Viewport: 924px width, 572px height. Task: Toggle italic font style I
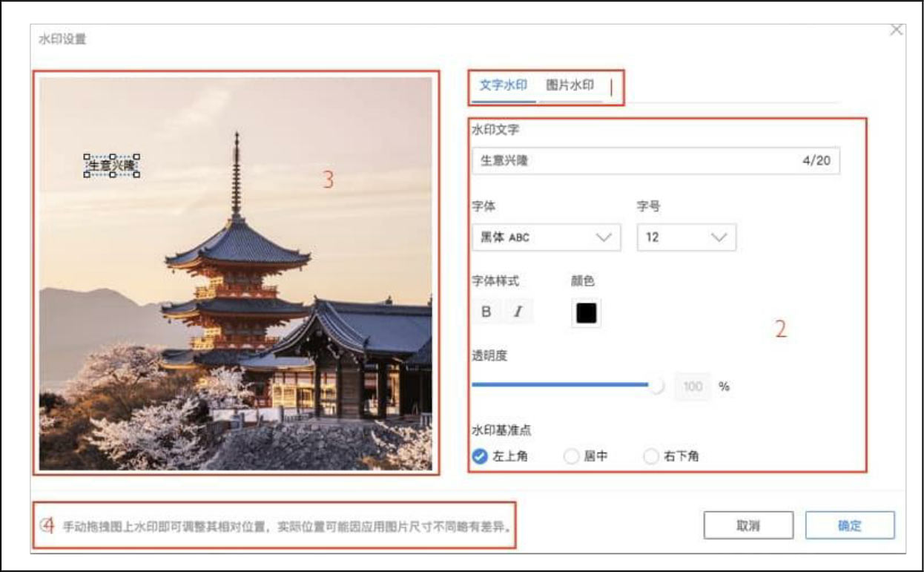click(518, 312)
